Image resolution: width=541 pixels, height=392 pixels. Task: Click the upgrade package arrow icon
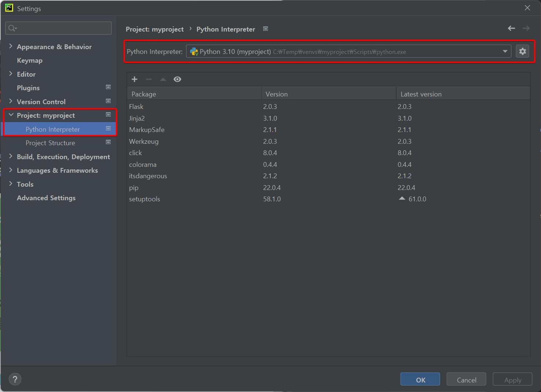point(163,79)
